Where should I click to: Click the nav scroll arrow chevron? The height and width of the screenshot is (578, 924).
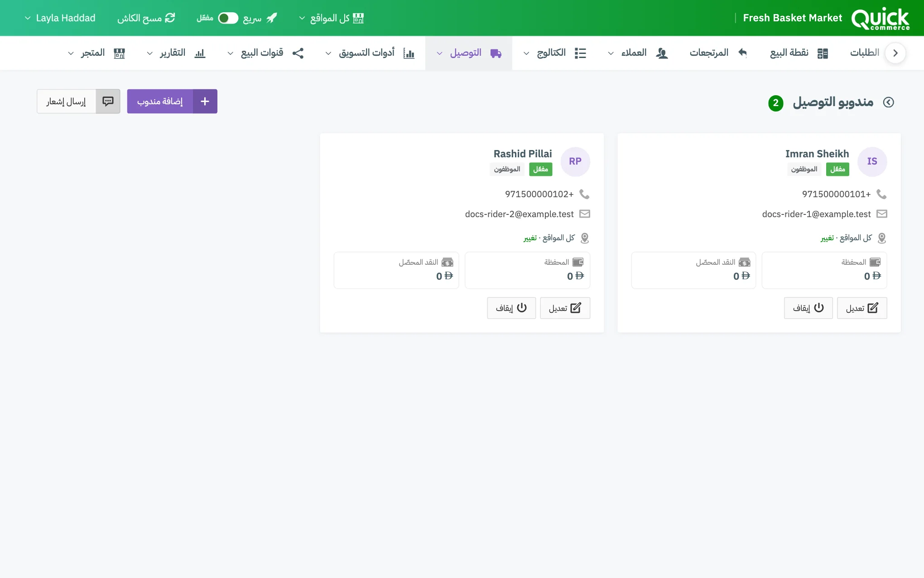895,53
